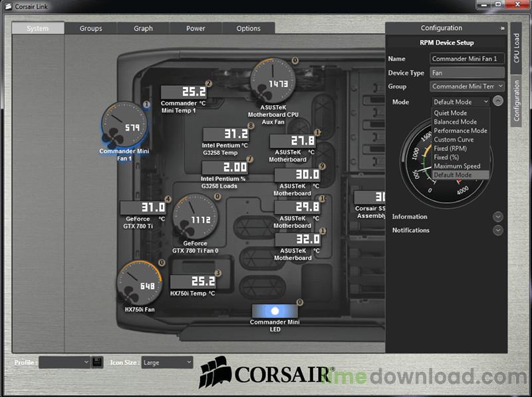Open the Profile dropdown

tap(65, 362)
